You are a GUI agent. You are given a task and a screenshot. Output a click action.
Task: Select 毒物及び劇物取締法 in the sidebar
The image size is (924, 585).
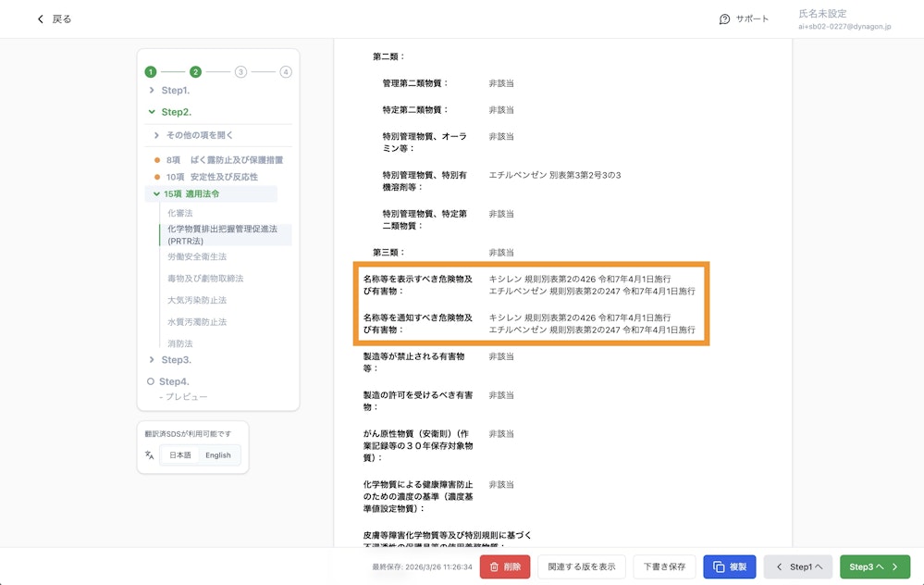[x=205, y=279]
